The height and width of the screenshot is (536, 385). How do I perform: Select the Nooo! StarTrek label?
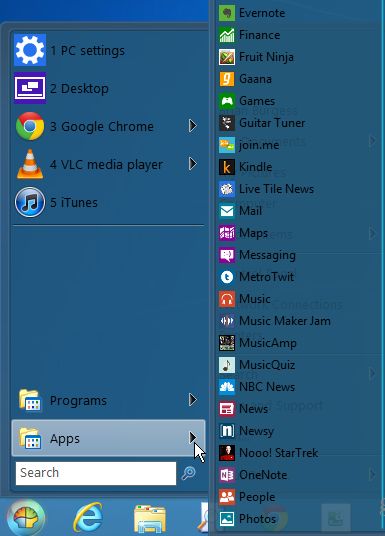coord(279,453)
